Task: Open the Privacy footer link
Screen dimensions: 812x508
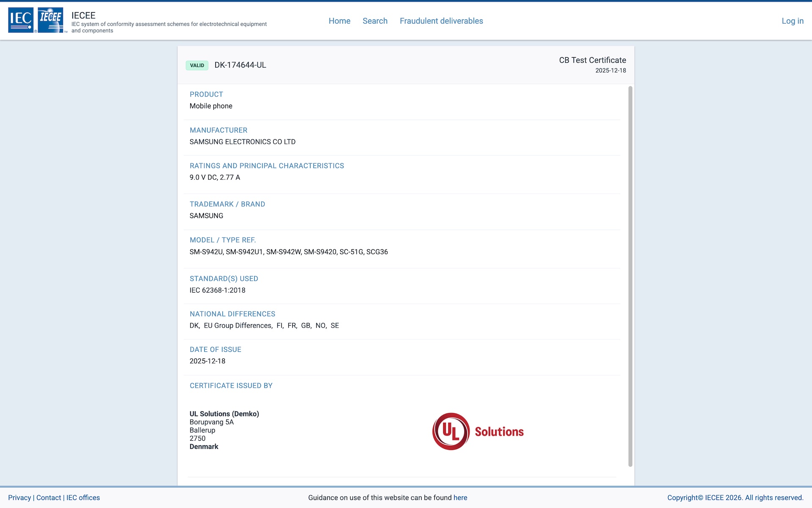Action: click(19, 497)
